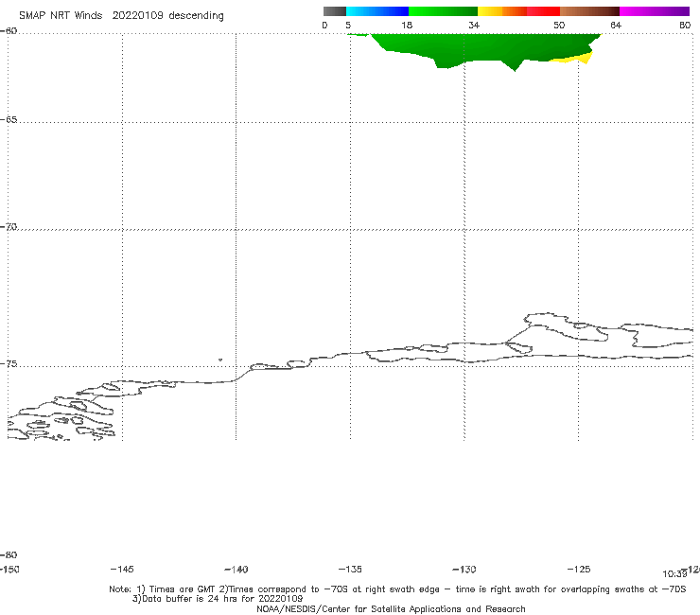Click the title 'SMAP NRT Winds 20220109 descending'
700x615 pixels.
tap(121, 16)
